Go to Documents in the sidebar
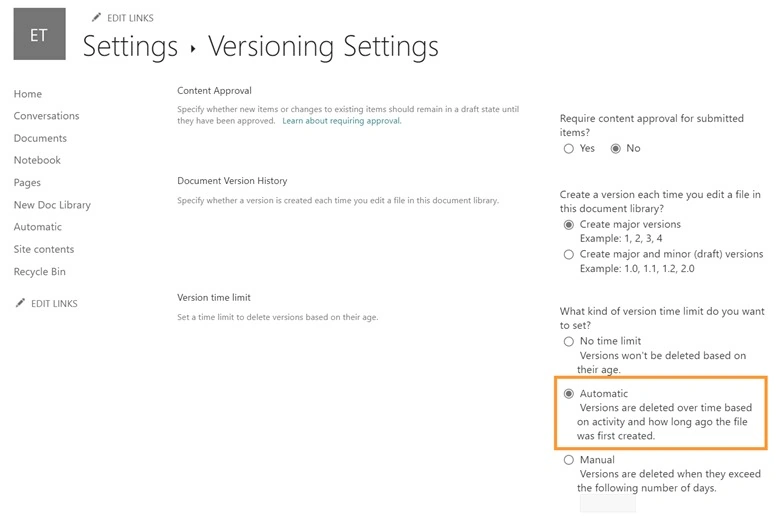Viewport: 776px width, 518px height. tap(40, 138)
